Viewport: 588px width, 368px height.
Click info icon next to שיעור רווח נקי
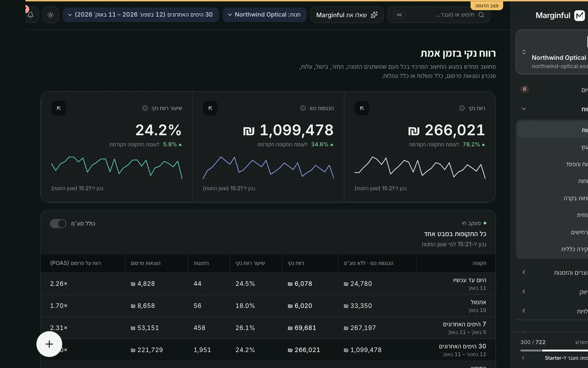[145, 108]
